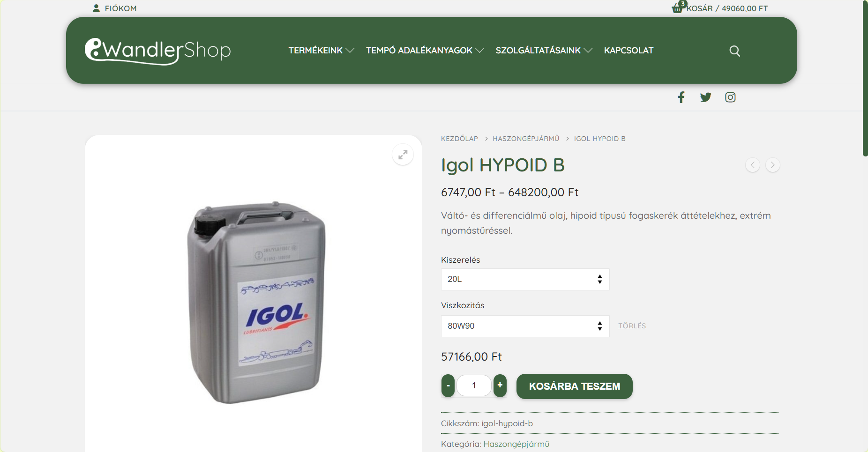Open the Kiszerelés 20L dropdown
Screen dimensions: 868x452
pos(525,279)
